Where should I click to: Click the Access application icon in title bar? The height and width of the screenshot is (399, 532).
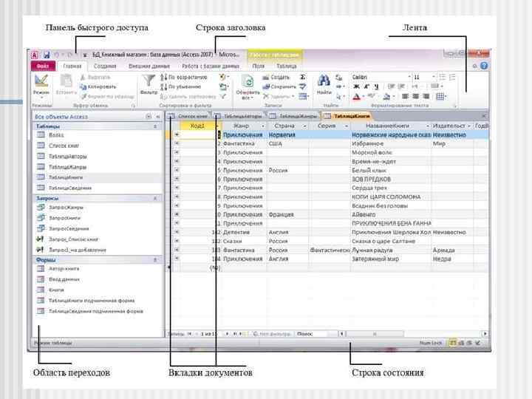[35, 55]
